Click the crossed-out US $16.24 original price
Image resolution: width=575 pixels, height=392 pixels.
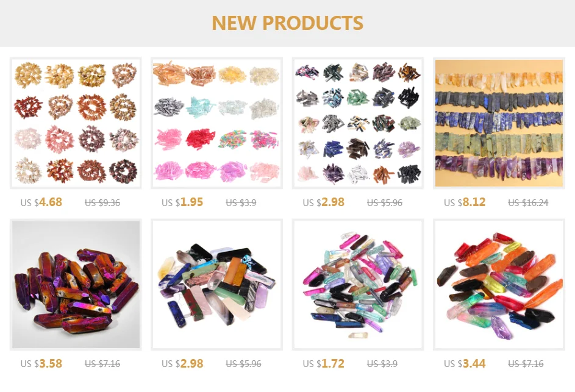click(x=528, y=203)
